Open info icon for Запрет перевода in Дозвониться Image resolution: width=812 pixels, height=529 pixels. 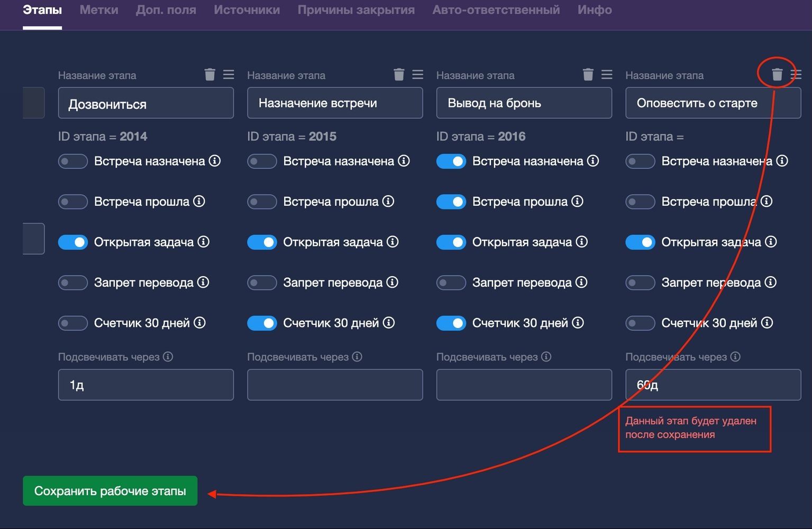click(203, 282)
